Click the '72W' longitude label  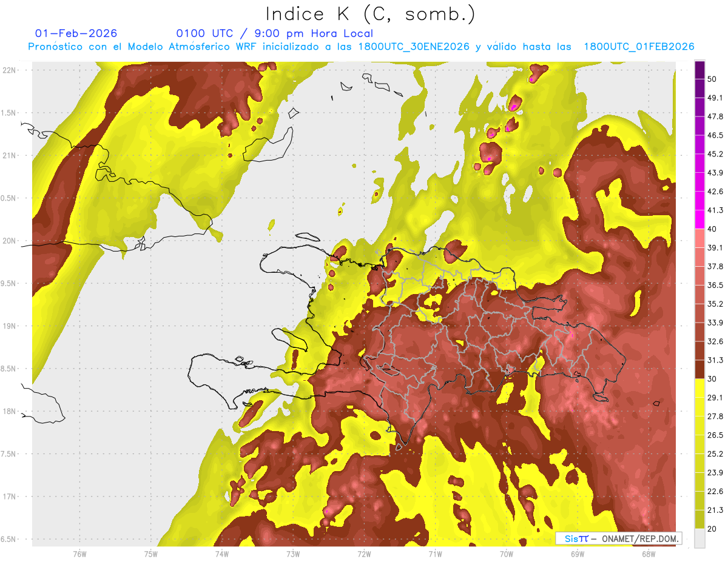point(364,554)
